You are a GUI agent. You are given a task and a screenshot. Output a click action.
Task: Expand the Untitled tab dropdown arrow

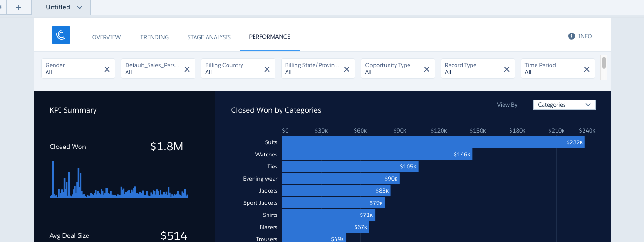point(80,7)
